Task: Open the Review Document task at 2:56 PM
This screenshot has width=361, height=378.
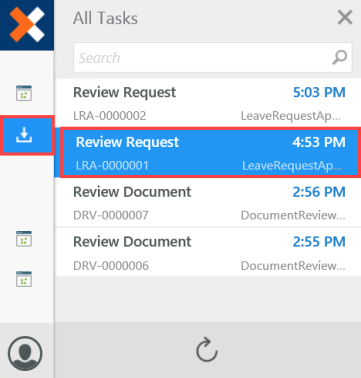Action: click(208, 202)
